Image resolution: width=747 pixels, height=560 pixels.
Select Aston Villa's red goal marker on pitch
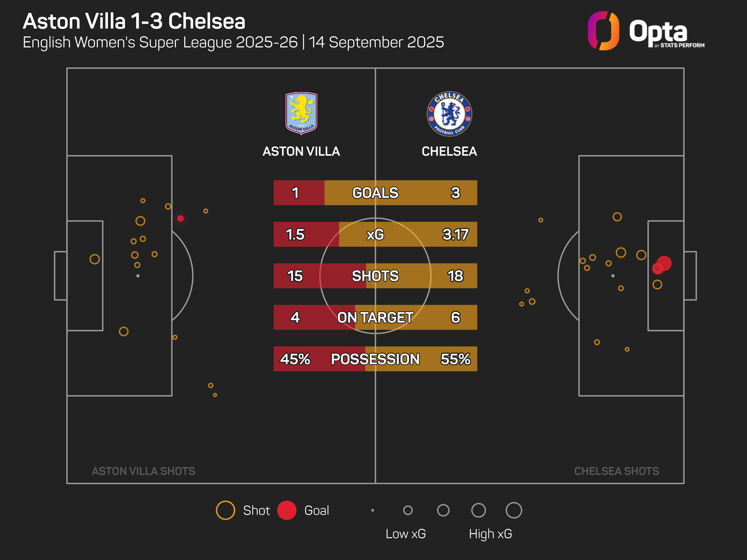pos(180,218)
